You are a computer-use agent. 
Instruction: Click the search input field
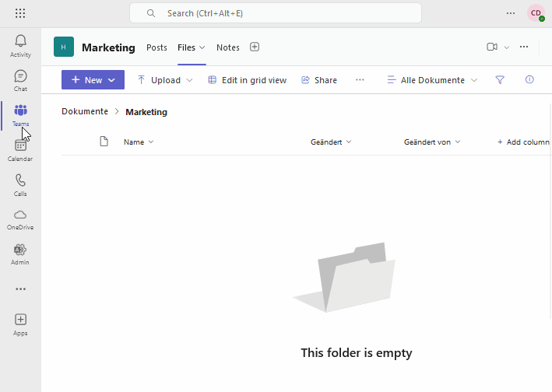(276, 13)
